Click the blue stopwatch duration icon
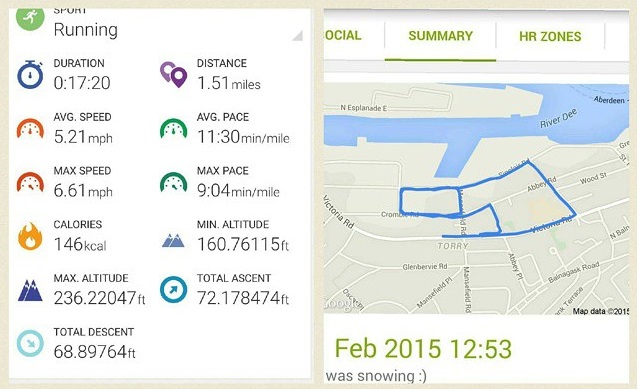This screenshot has width=640, height=389. 30,74
